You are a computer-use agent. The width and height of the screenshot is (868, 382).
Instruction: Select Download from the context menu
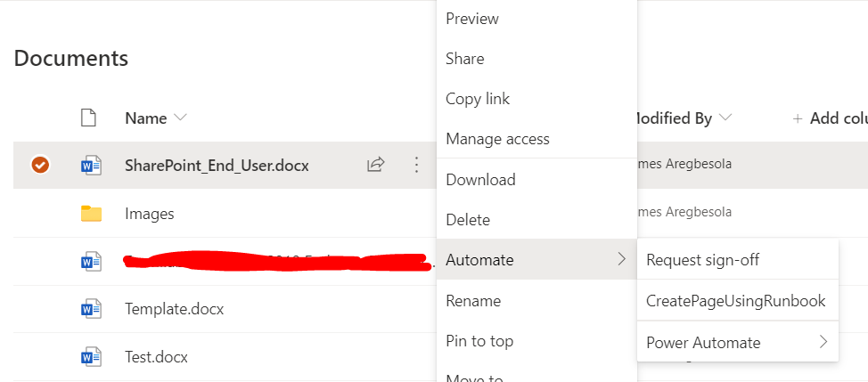click(x=536, y=180)
